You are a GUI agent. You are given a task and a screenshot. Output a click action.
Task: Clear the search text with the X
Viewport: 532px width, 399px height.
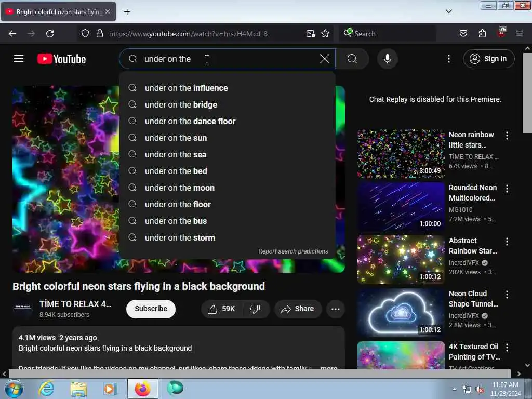click(x=325, y=59)
